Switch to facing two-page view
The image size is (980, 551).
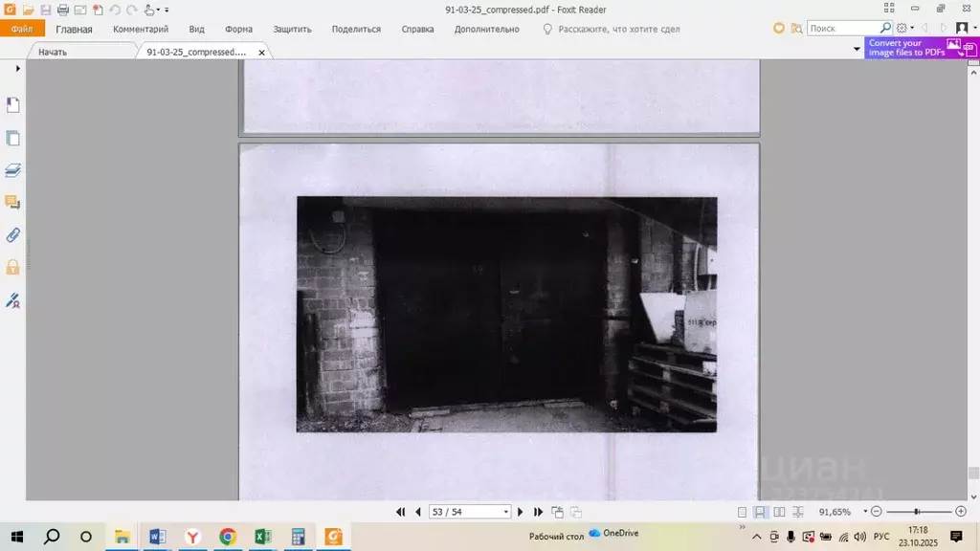click(779, 513)
